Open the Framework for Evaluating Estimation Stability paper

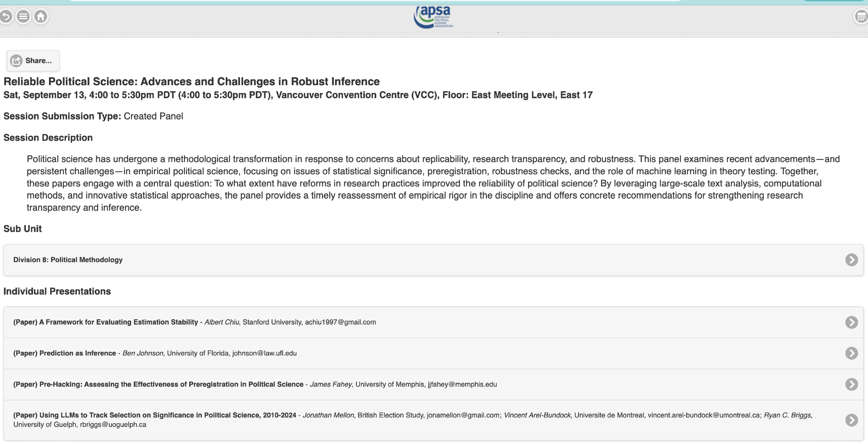point(118,322)
